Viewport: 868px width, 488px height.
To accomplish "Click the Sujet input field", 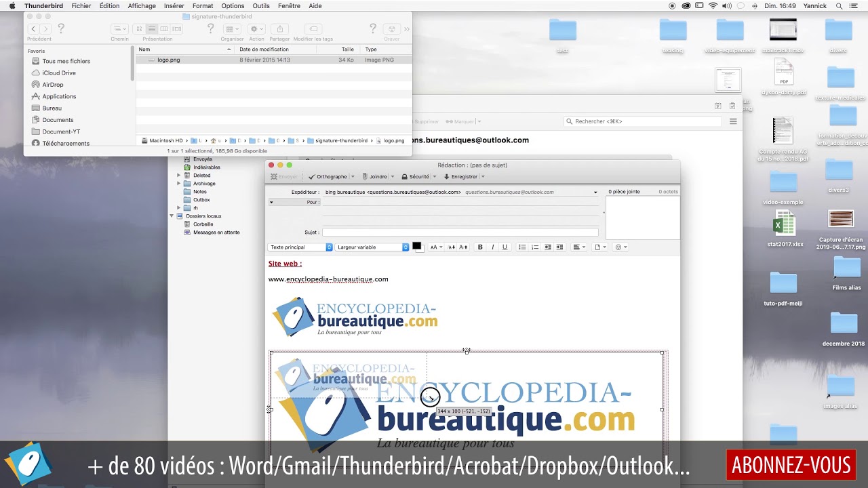I will pyautogui.click(x=460, y=232).
